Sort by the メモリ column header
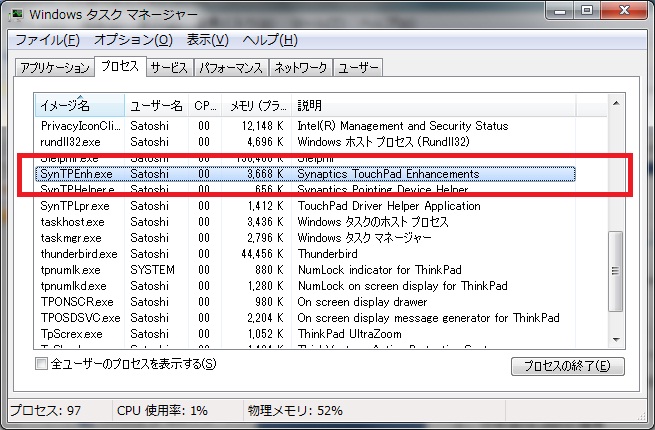Image resolution: width=655 pixels, height=430 pixels. [x=256, y=106]
